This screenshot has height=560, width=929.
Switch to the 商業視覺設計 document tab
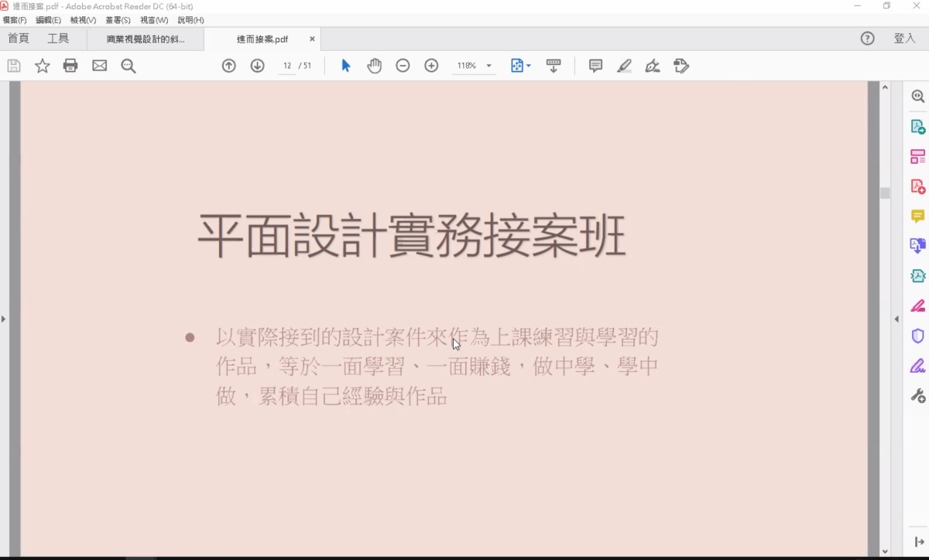click(146, 39)
